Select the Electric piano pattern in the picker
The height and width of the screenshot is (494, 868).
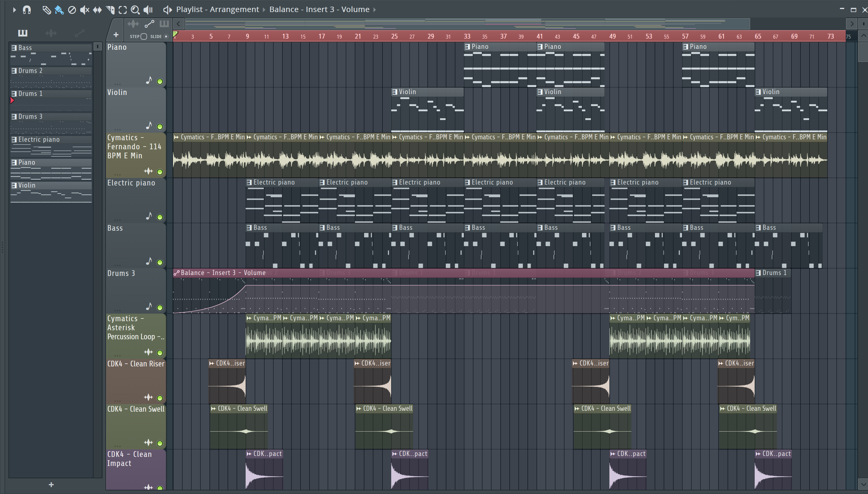click(51, 146)
